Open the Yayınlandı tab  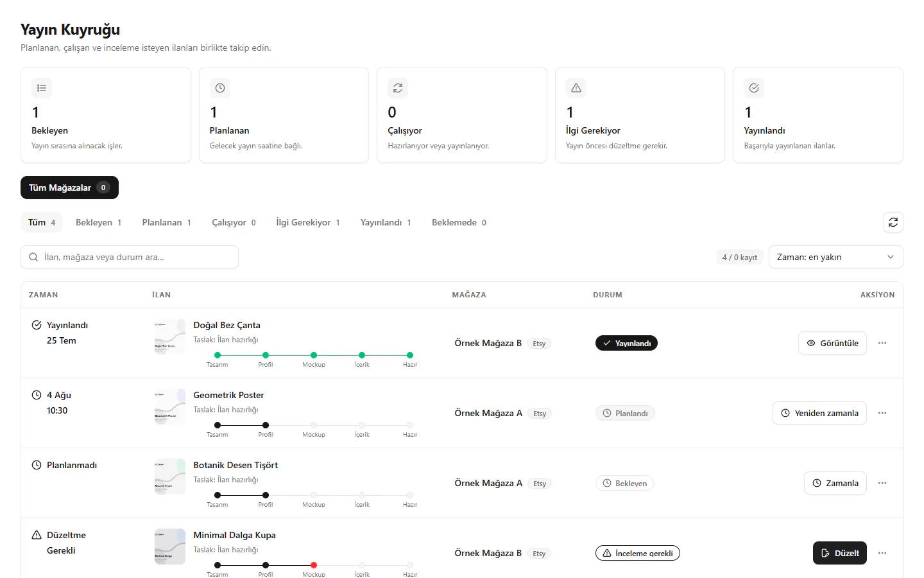[x=386, y=222]
